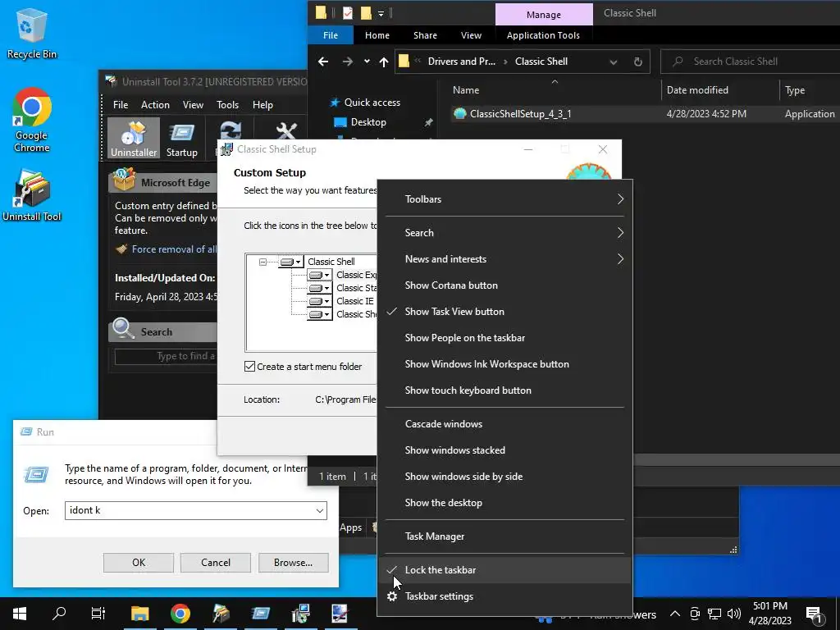Go forward in File Explorer
Image resolution: width=840 pixels, height=630 pixels.
pyautogui.click(x=348, y=62)
